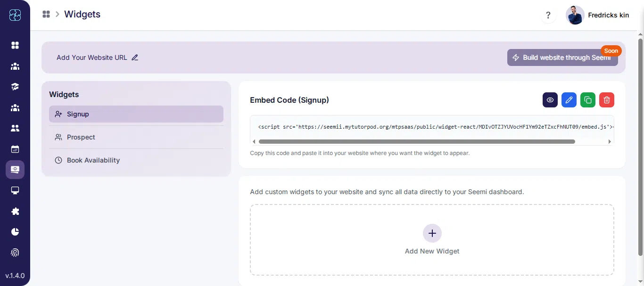The image size is (644, 286).
Task: Click the Copy this code instruction text
Action: [360, 153]
